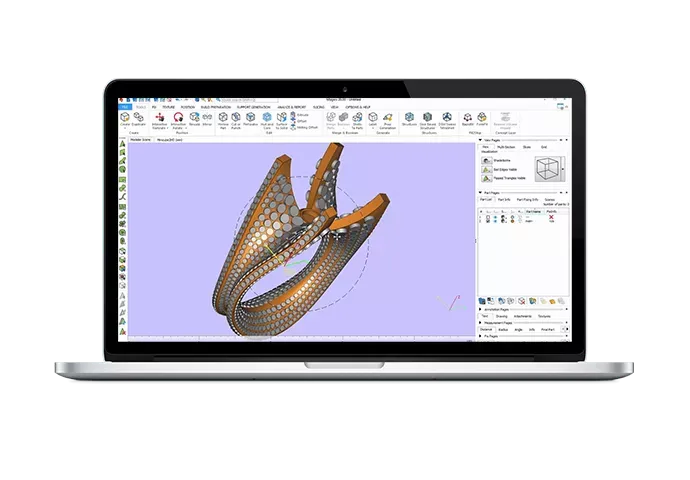Open the Part Fixing Info tab
Viewport: 690px width, 480px height.
527,200
